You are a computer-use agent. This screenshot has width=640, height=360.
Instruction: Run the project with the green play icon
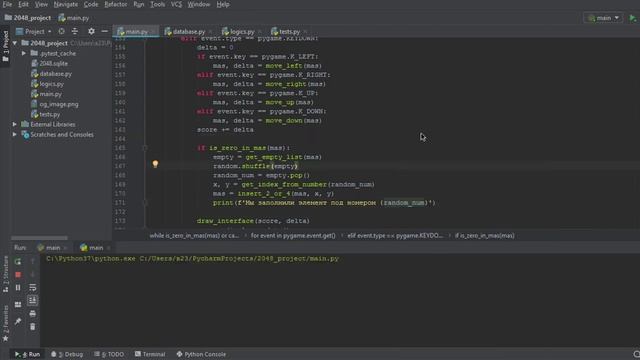click(x=633, y=18)
